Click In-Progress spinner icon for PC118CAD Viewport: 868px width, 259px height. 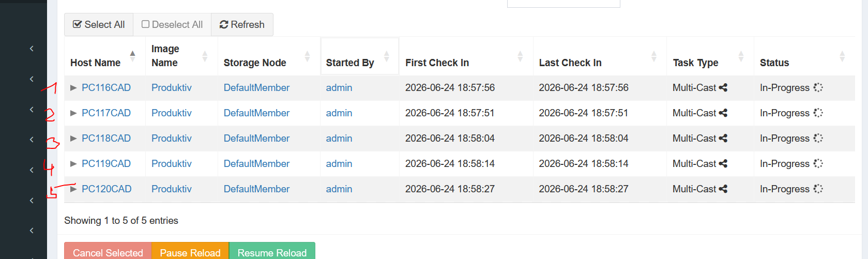click(818, 138)
